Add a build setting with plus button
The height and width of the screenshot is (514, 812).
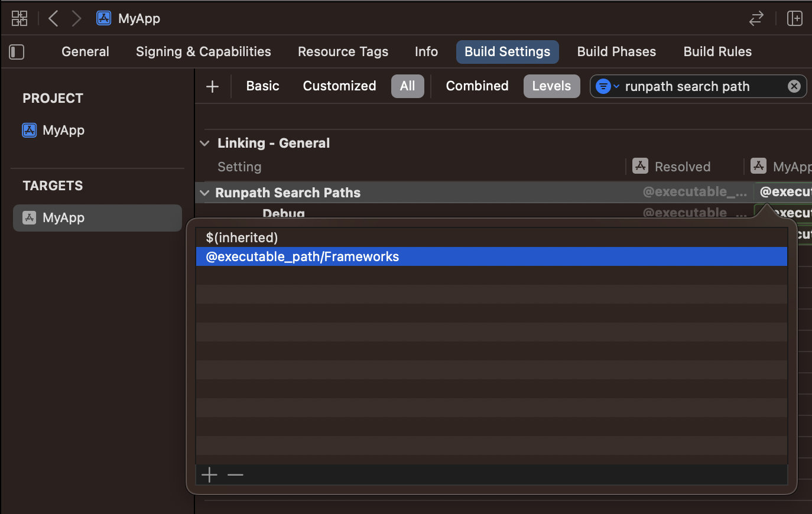coord(212,86)
